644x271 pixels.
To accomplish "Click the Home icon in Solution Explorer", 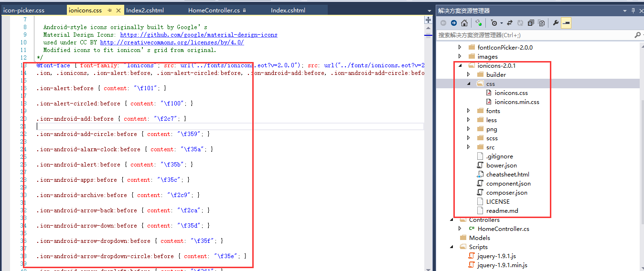I will [x=464, y=23].
